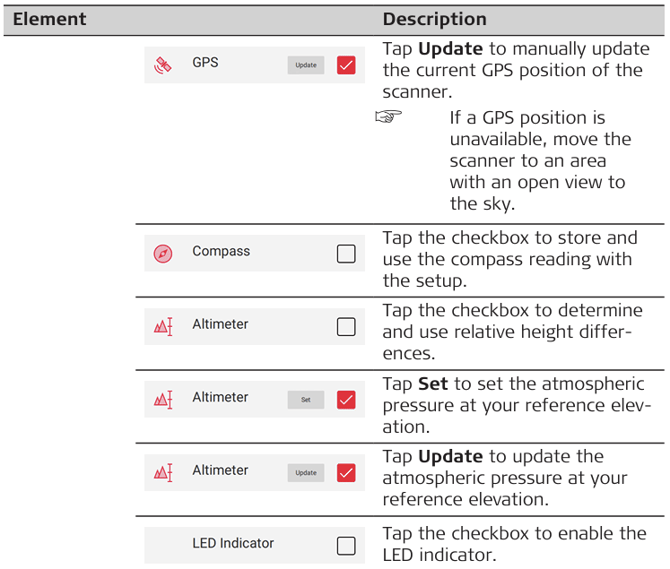670x569 pixels.
Task: Tick the unchecked Altimeter checkbox
Action: (x=346, y=326)
